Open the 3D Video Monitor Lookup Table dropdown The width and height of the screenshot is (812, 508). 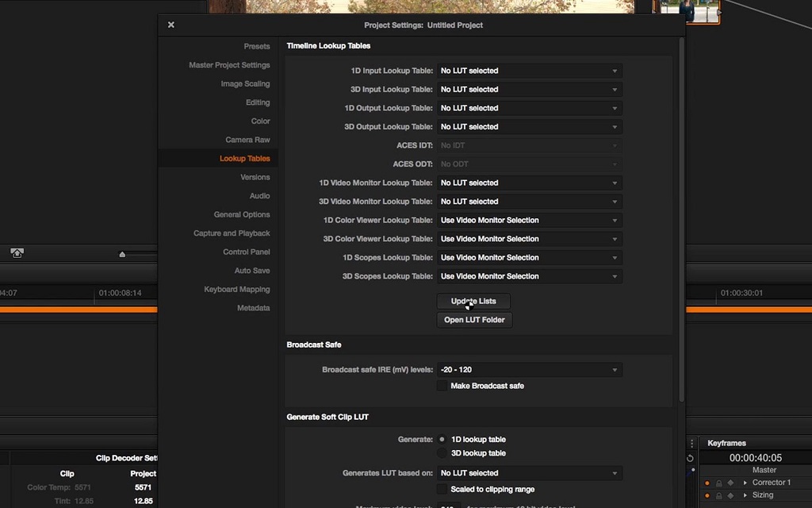coord(529,201)
